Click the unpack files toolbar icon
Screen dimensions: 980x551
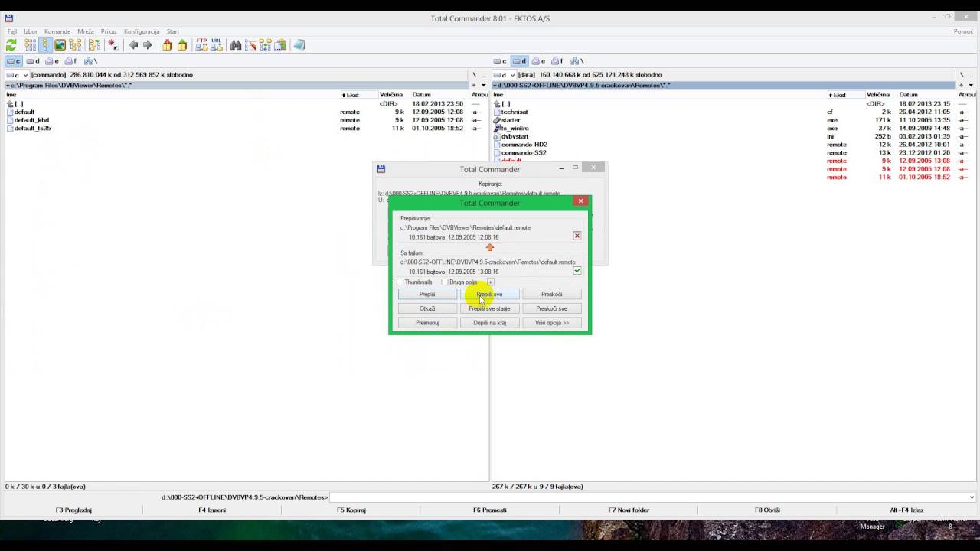(181, 45)
